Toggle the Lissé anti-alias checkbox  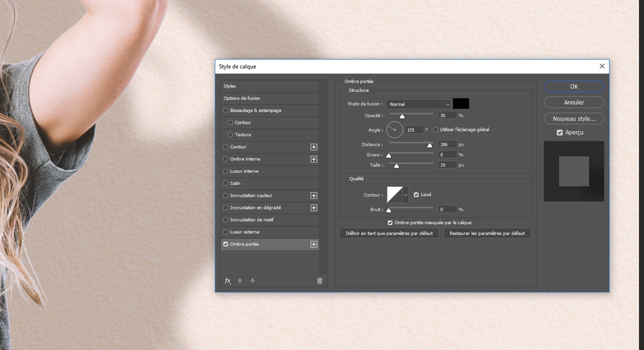416,195
